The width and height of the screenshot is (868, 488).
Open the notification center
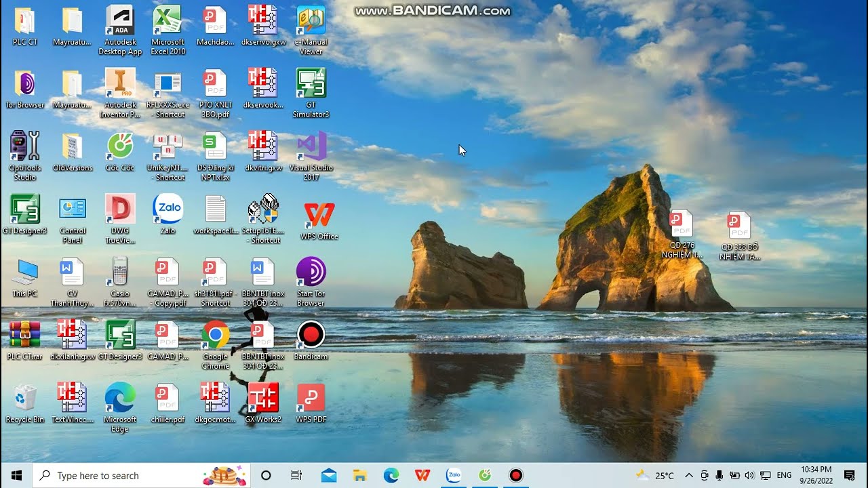pos(849,475)
